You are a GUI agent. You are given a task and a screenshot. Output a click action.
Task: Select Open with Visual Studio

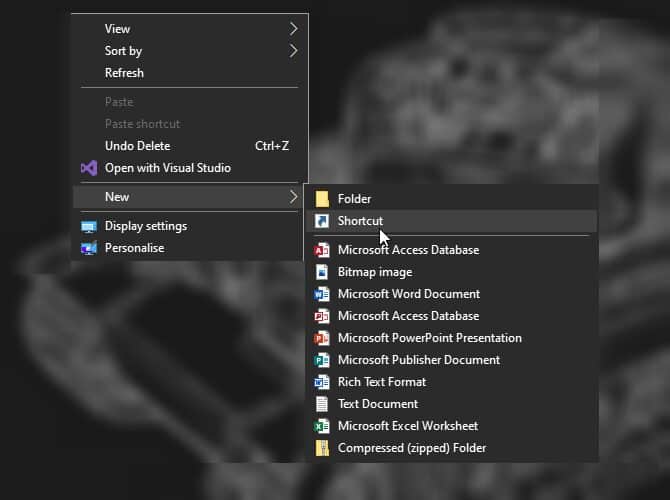point(167,168)
